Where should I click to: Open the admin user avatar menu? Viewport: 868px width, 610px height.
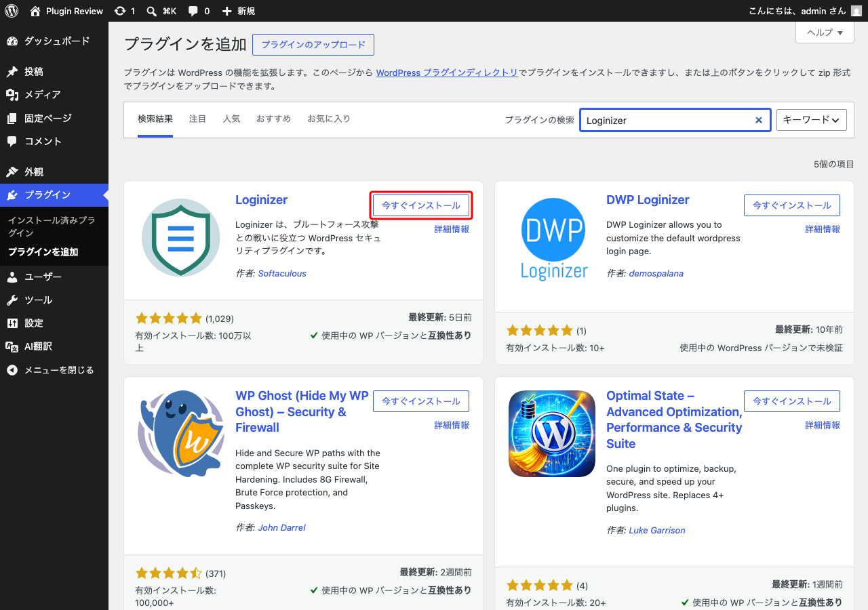tap(856, 11)
